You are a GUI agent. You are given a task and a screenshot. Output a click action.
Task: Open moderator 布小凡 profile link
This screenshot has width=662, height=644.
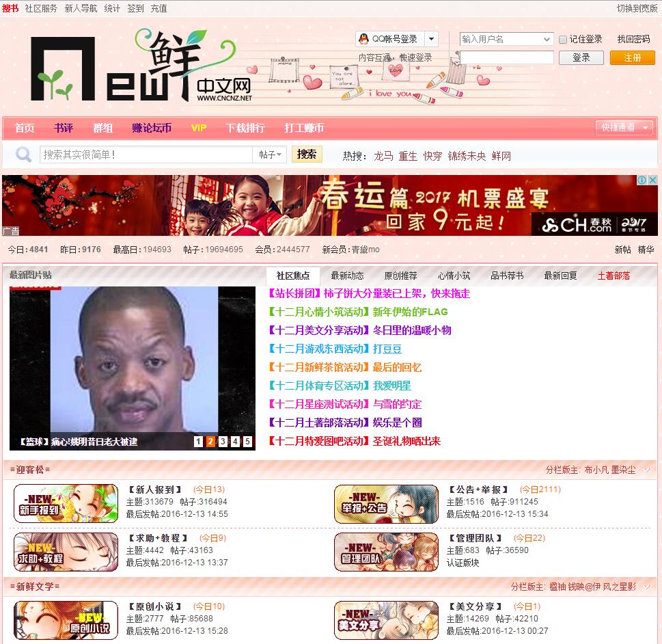click(596, 470)
